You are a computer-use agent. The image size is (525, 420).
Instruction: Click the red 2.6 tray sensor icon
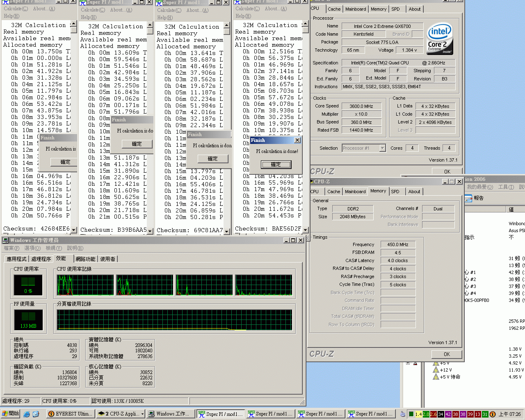coord(434,414)
